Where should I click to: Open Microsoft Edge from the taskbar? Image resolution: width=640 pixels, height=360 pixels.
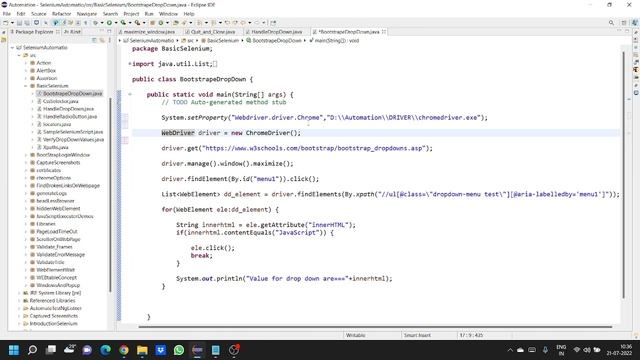105,350
